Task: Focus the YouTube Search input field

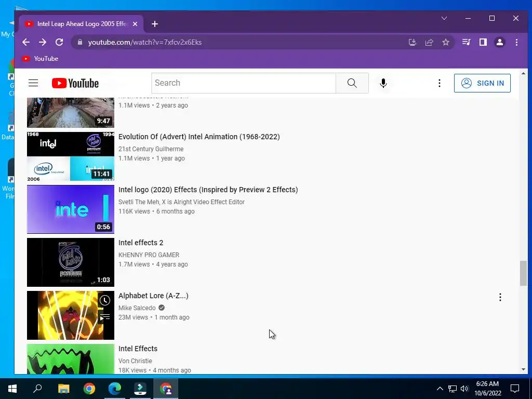Action: [244, 83]
